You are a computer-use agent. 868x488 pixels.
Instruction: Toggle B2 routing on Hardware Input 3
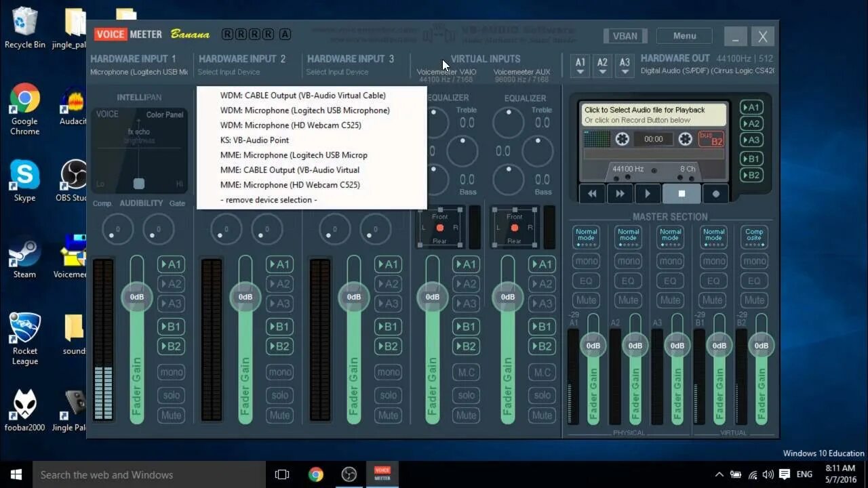388,346
